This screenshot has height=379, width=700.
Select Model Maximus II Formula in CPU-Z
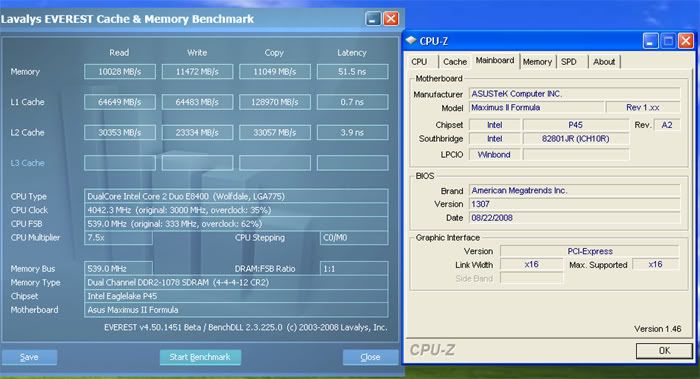[536, 107]
